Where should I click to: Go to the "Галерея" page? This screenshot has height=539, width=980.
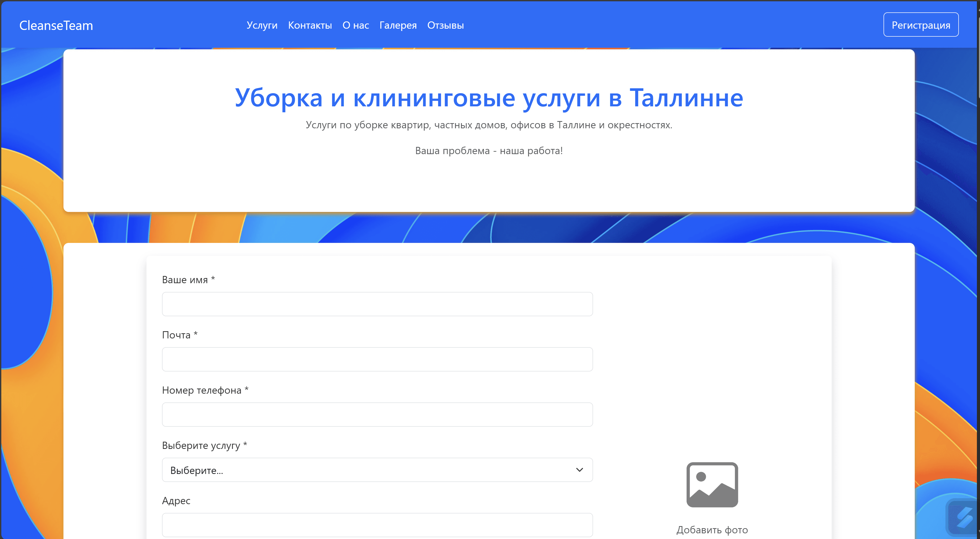pos(398,25)
